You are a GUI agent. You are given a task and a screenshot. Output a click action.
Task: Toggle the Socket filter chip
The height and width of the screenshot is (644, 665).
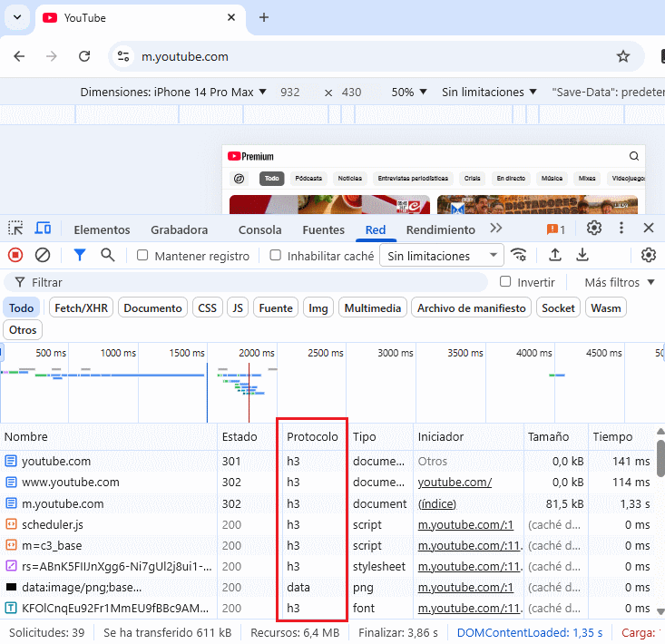tap(558, 307)
